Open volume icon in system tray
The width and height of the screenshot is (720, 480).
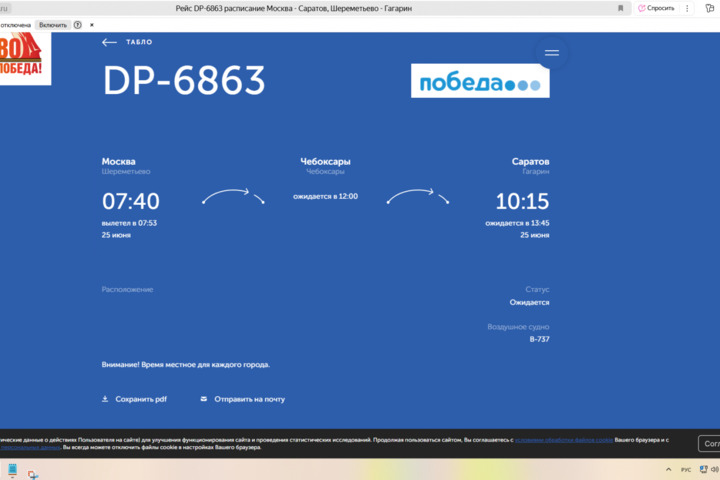coord(715,469)
